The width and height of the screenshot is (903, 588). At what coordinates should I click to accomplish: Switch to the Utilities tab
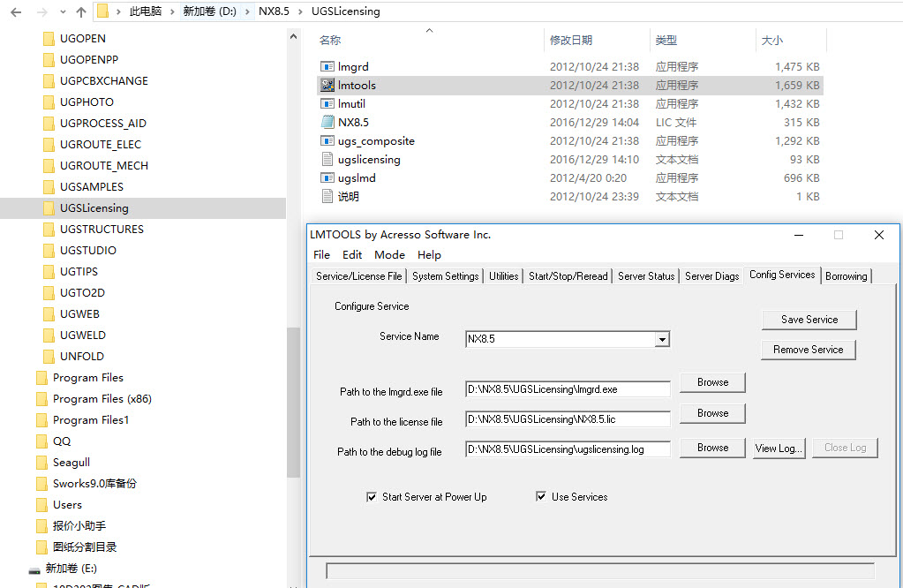503,276
